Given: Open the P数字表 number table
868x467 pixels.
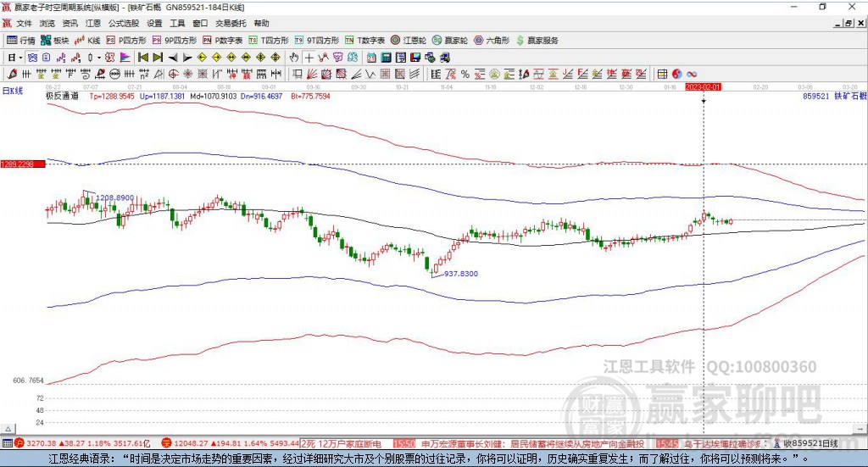Looking at the screenshot, I should pos(223,41).
